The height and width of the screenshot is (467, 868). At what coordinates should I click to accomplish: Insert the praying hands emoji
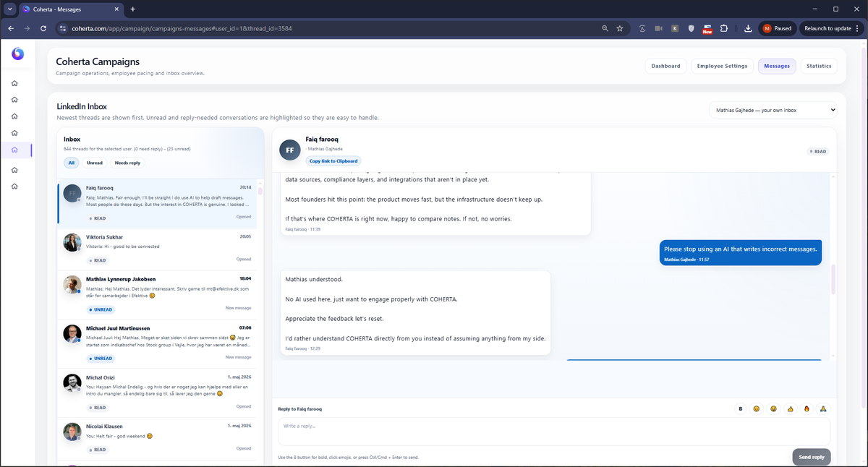(x=823, y=409)
